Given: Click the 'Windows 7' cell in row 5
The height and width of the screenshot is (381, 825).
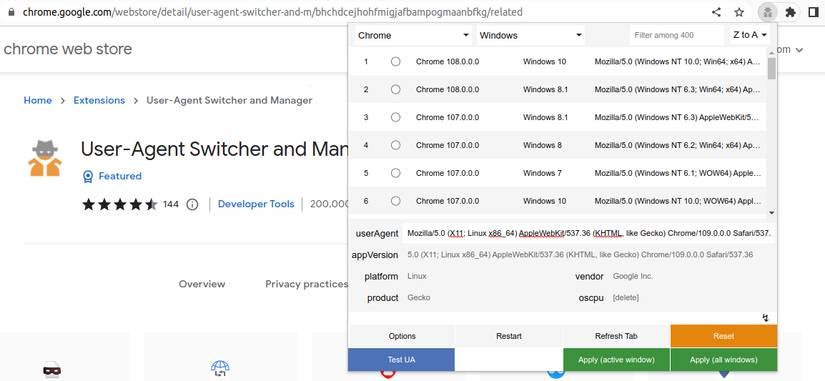Looking at the screenshot, I should [542, 173].
